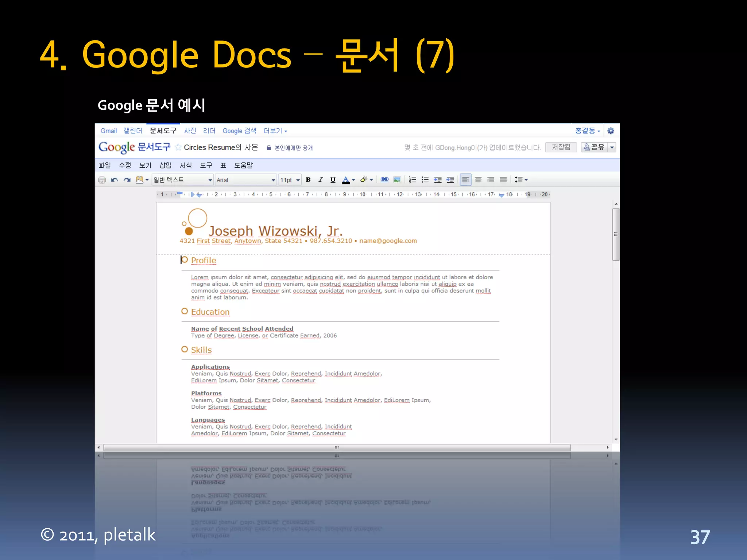Screen dimensions: 747x560
Task: Toggle italic formatting
Action: (321, 180)
